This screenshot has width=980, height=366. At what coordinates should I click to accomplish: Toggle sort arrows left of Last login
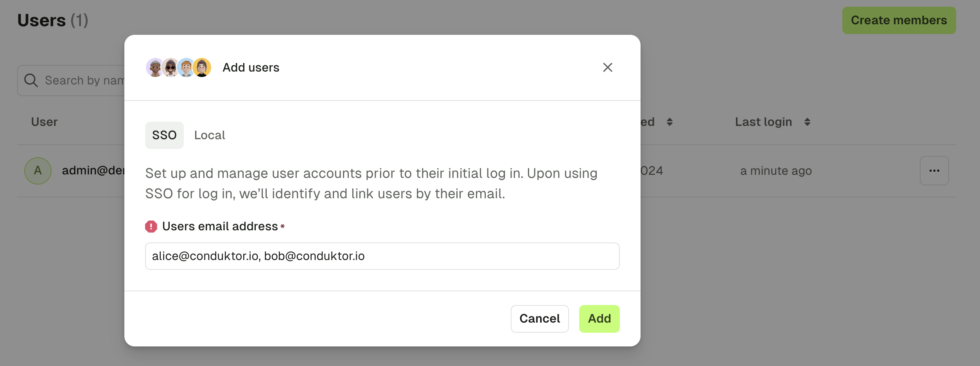pyautogui.click(x=669, y=122)
